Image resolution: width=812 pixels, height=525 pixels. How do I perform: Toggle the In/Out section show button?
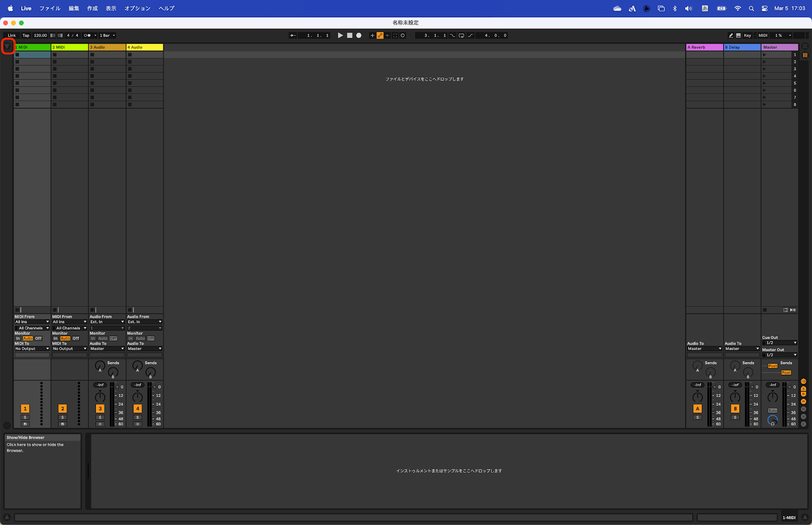pos(803,381)
